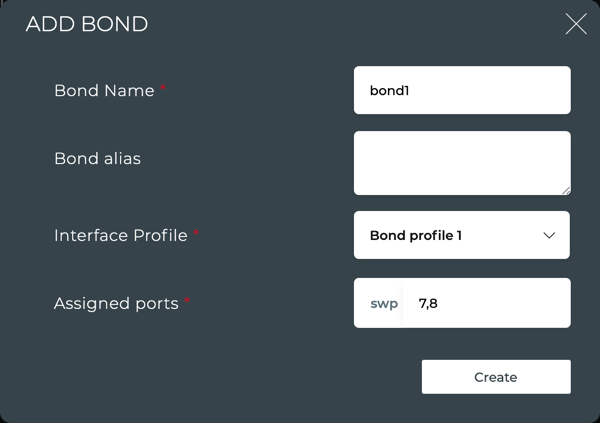
Task: Click the required asterisk beside Interface Profile
Action: click(196, 234)
